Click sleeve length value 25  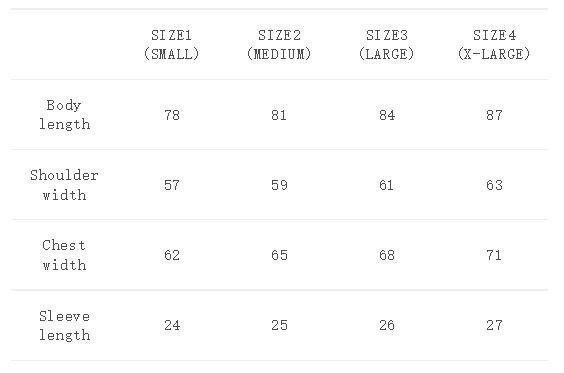[279, 326]
